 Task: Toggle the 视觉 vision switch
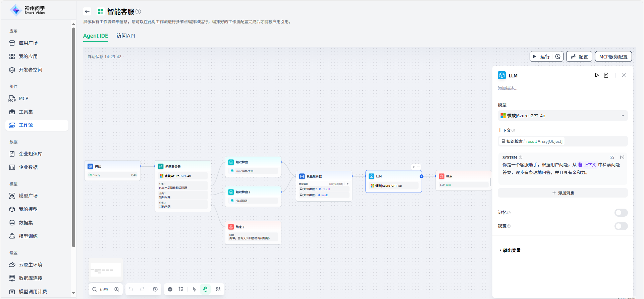[x=621, y=226]
